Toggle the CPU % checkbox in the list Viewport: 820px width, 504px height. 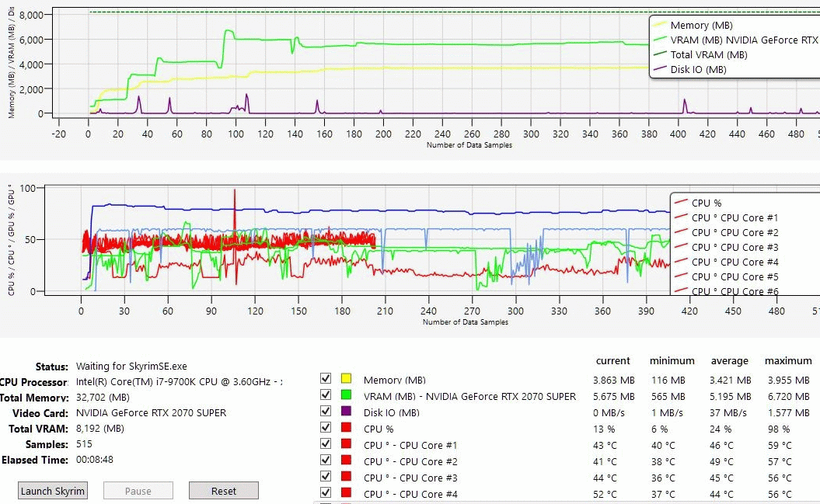pos(326,428)
